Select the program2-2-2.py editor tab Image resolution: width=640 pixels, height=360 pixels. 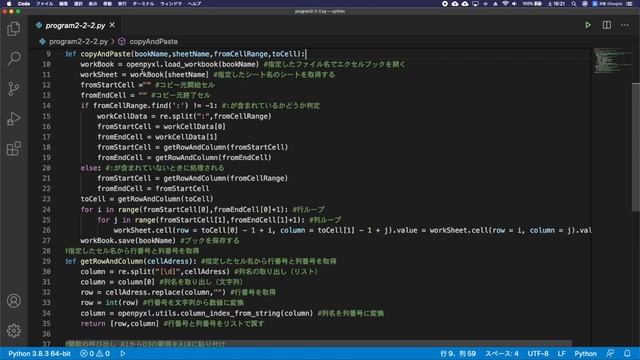75,25
